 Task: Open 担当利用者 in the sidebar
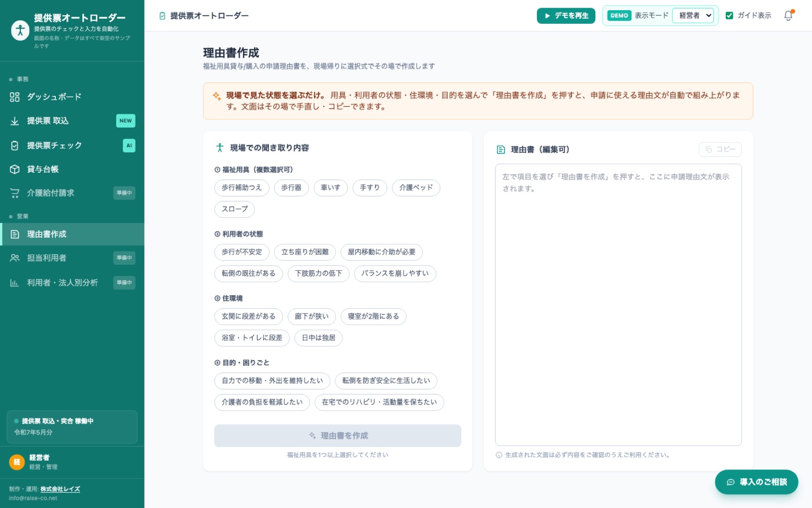click(x=72, y=258)
